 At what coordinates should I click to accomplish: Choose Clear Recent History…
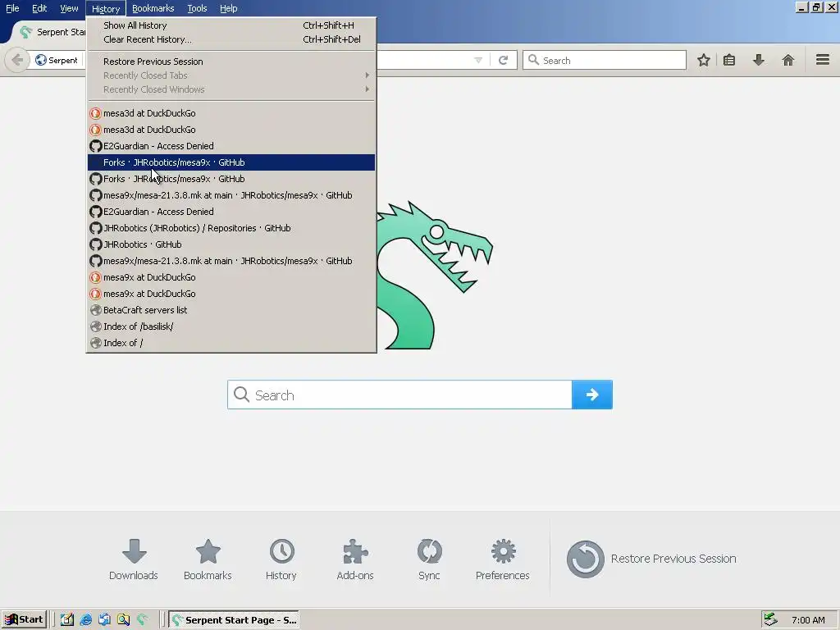(x=231, y=39)
